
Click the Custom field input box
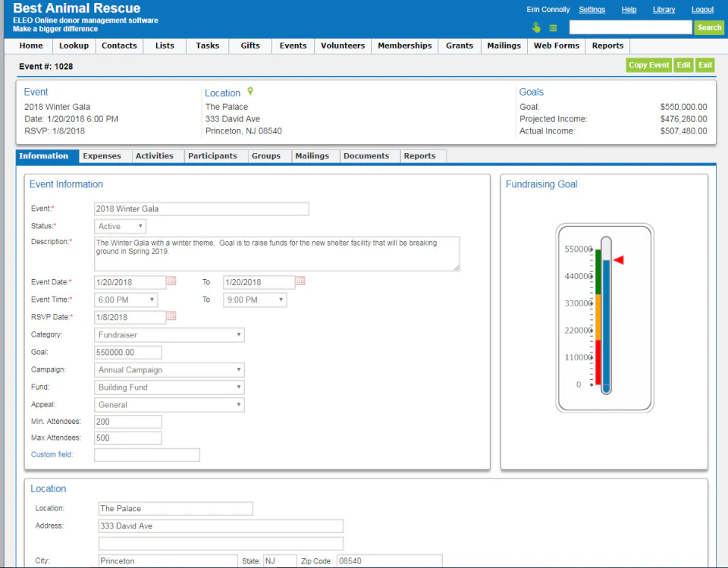[146, 454]
